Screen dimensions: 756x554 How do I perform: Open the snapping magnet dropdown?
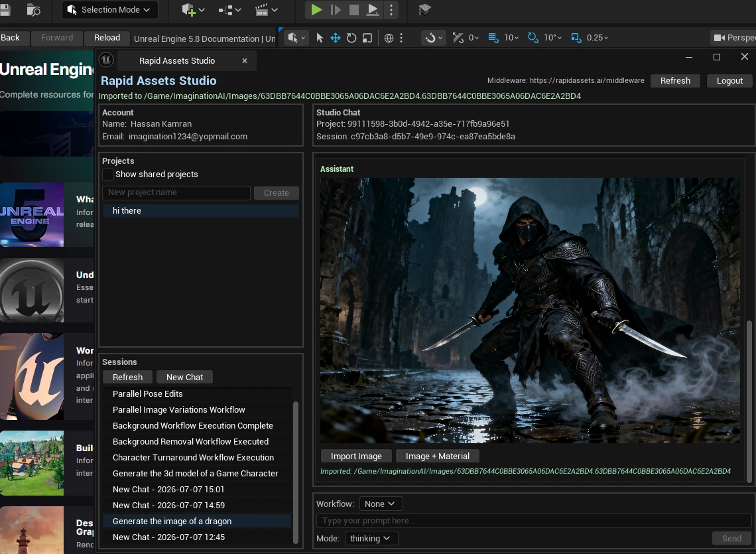(433, 38)
